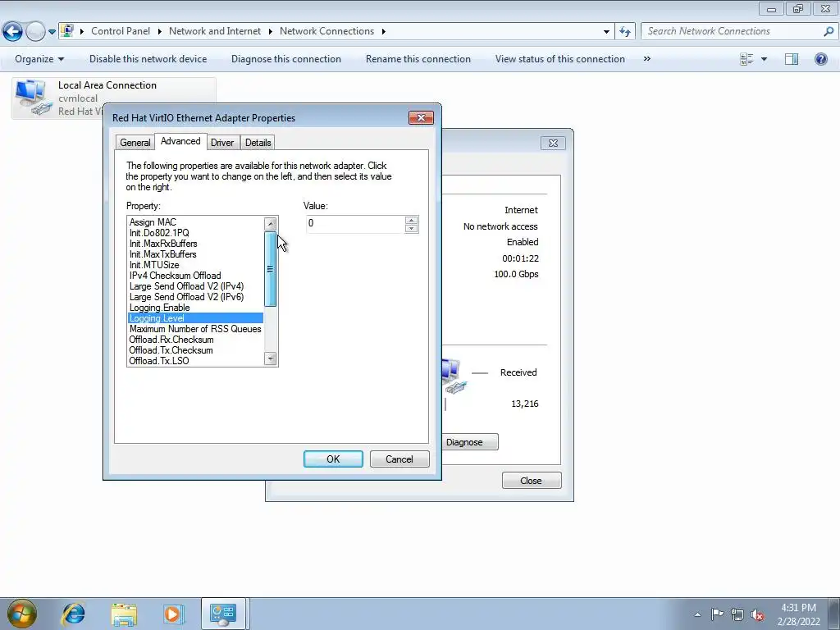Select Large Send Offload V2 (IPv6)
The width and height of the screenshot is (840, 630).
[x=195, y=297]
